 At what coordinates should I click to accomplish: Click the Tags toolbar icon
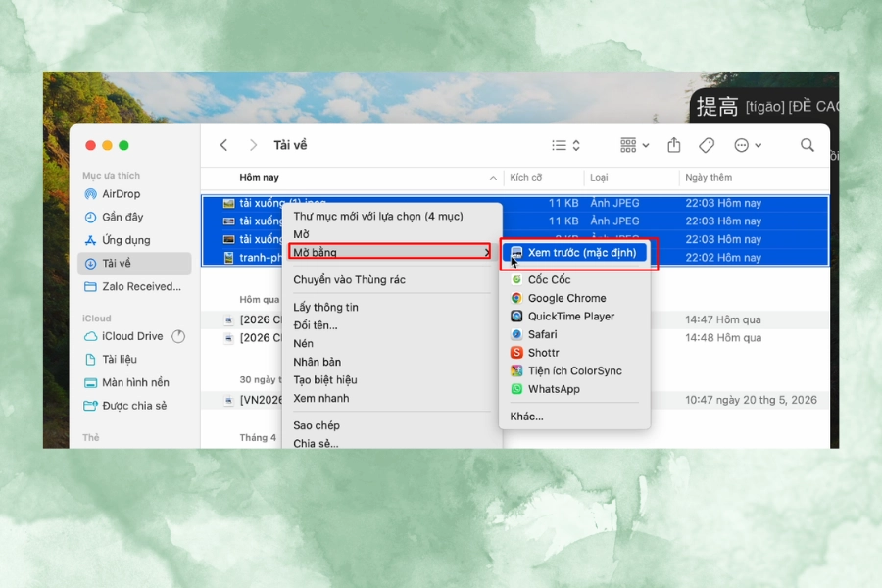click(707, 145)
